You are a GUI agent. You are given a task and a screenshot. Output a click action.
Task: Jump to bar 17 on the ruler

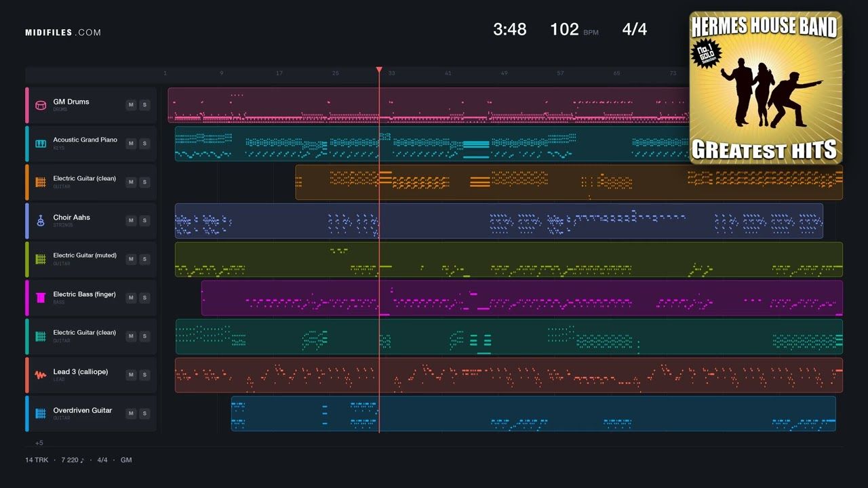pyautogui.click(x=279, y=73)
